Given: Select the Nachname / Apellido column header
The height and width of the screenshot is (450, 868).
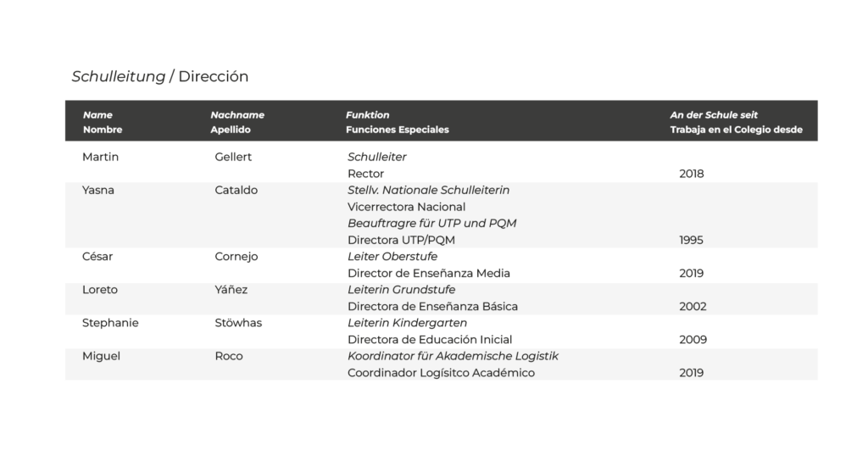Looking at the screenshot, I should (x=237, y=122).
